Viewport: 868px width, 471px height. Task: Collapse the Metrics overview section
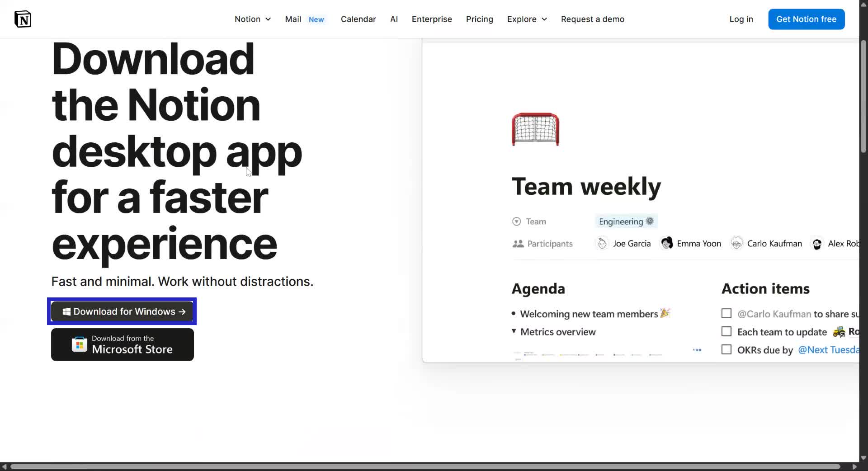coord(514,331)
